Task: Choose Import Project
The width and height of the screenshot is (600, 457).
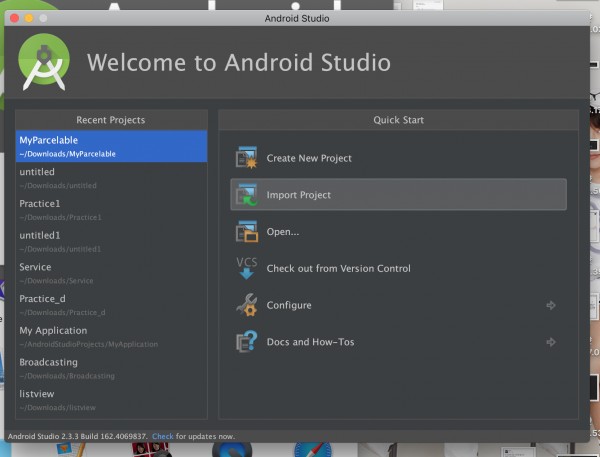Action: point(398,194)
